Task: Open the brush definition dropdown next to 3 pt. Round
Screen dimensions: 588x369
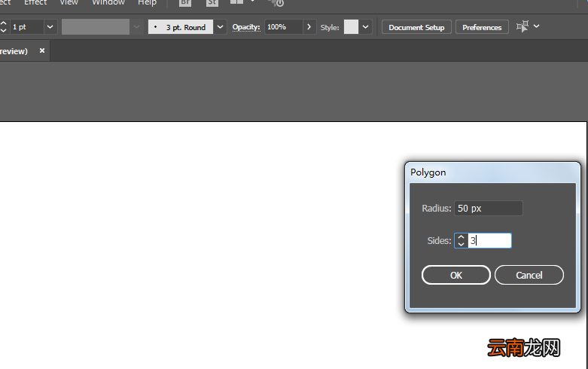Action: pos(220,27)
